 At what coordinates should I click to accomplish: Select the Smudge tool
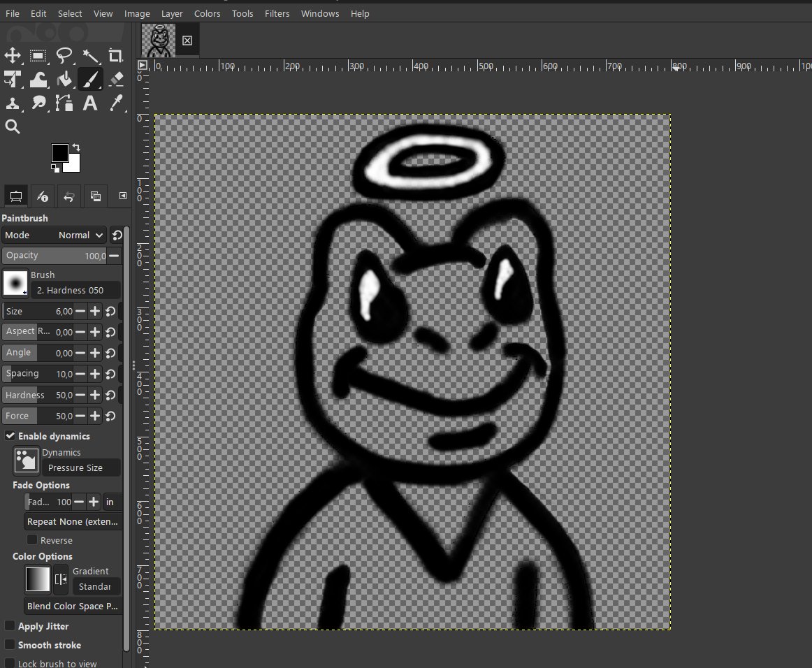click(38, 103)
